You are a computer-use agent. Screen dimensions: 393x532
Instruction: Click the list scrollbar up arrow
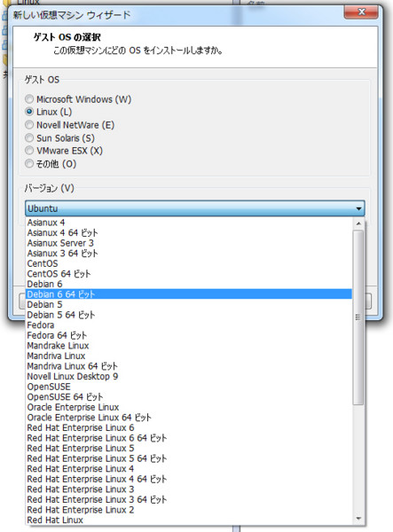tap(358, 223)
